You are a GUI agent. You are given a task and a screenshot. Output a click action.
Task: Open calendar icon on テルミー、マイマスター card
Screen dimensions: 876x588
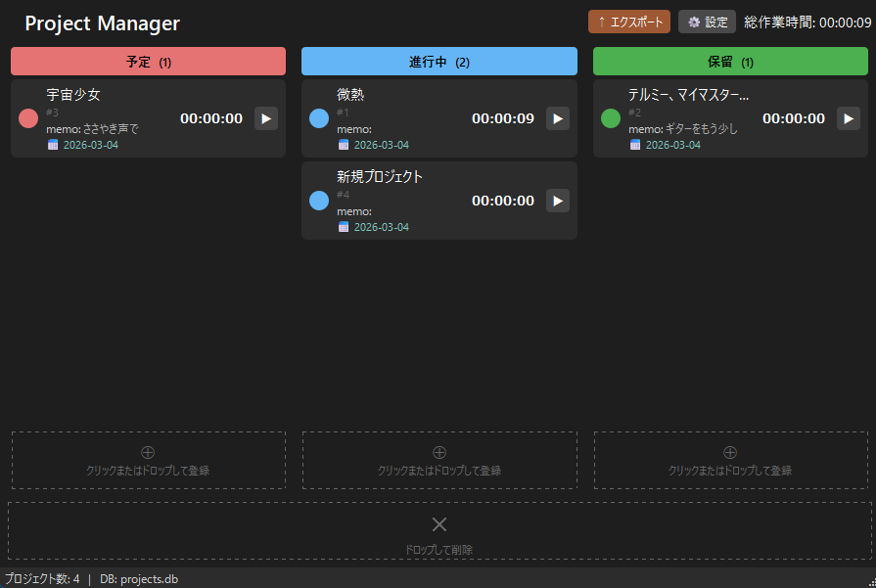(635, 145)
